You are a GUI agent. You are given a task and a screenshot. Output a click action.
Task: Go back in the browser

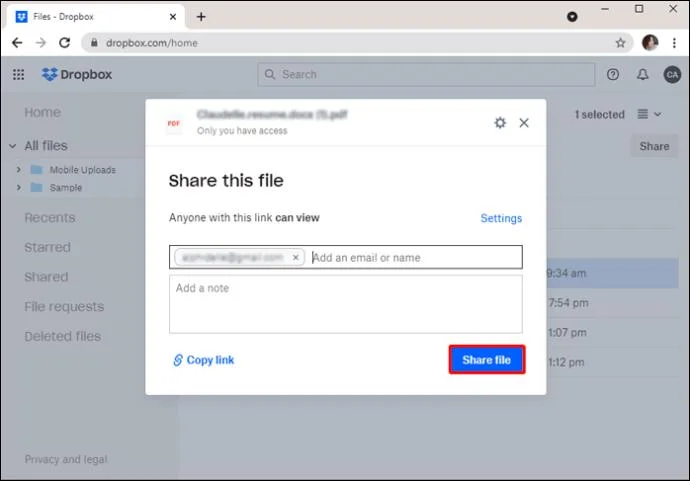pyautogui.click(x=17, y=43)
